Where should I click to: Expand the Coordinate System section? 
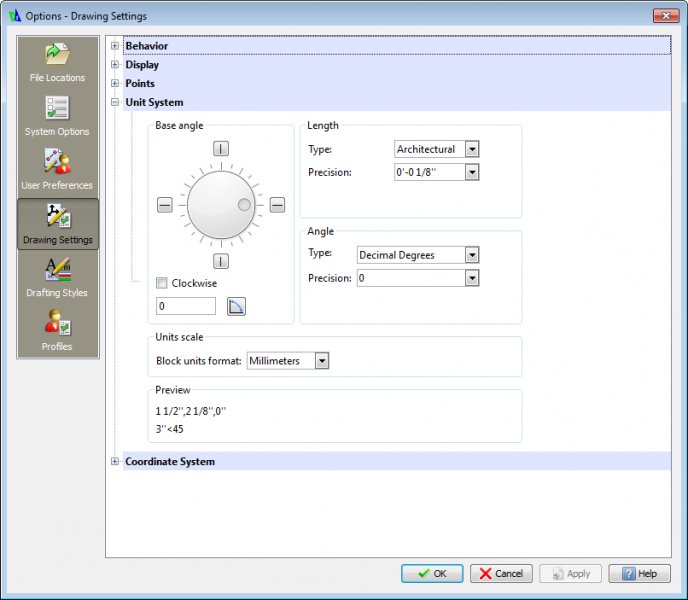tap(115, 461)
